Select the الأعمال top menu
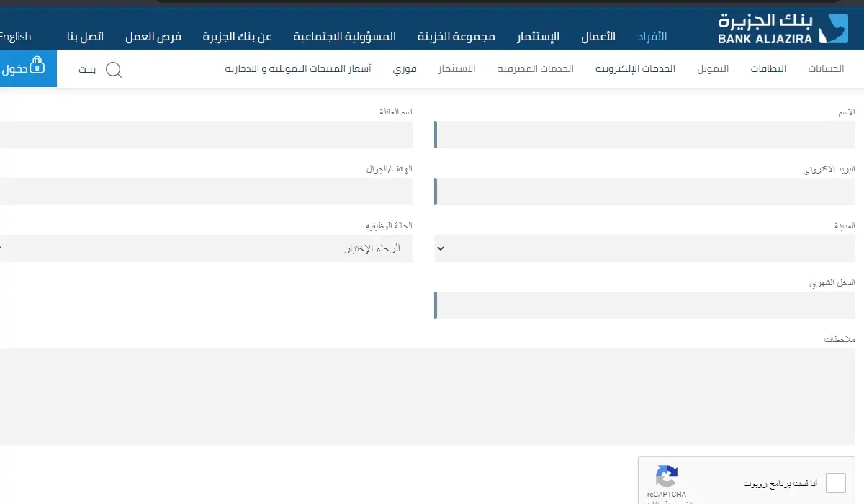864x504 pixels. (598, 37)
